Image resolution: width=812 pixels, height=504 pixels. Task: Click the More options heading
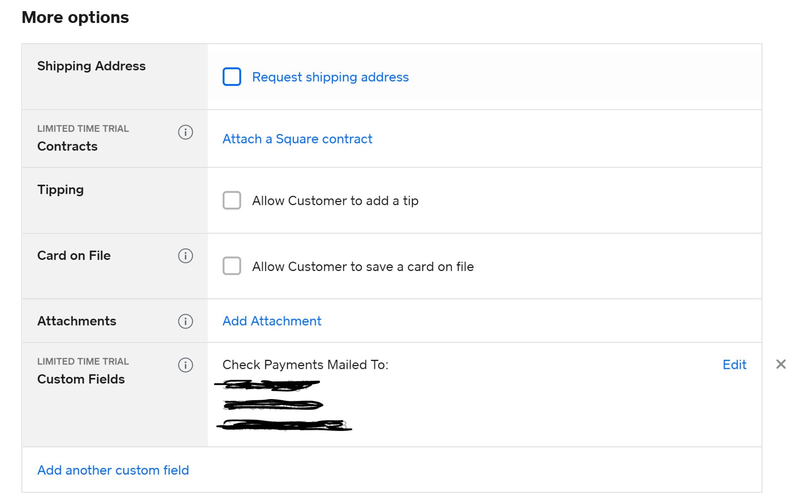point(75,17)
